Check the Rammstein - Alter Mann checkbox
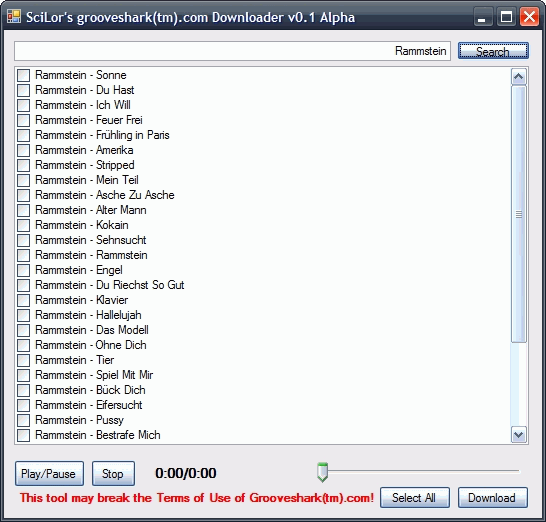Screen dimensions: 546x522 [x=23, y=210]
